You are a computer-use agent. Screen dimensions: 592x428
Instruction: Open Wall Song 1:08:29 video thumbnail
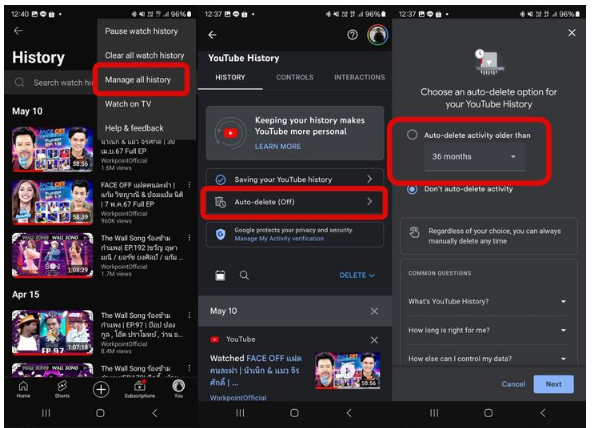tap(52, 255)
